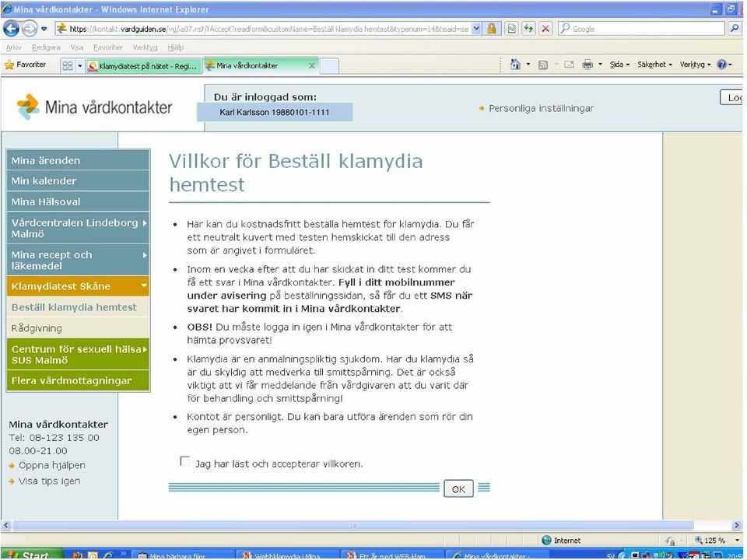
Task: Open the Favoriter star button
Action: pyautogui.click(x=25, y=65)
